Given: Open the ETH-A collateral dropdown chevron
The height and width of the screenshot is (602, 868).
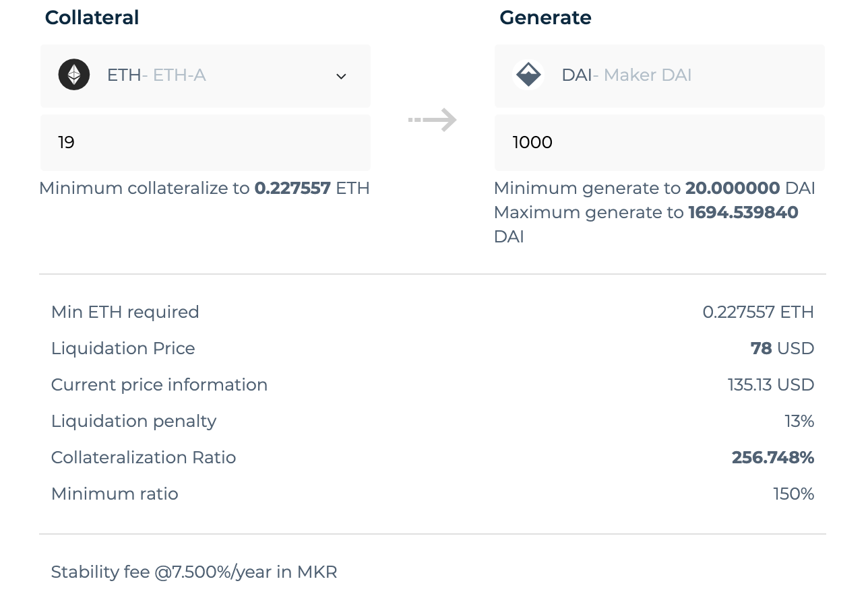Looking at the screenshot, I should pos(341,76).
